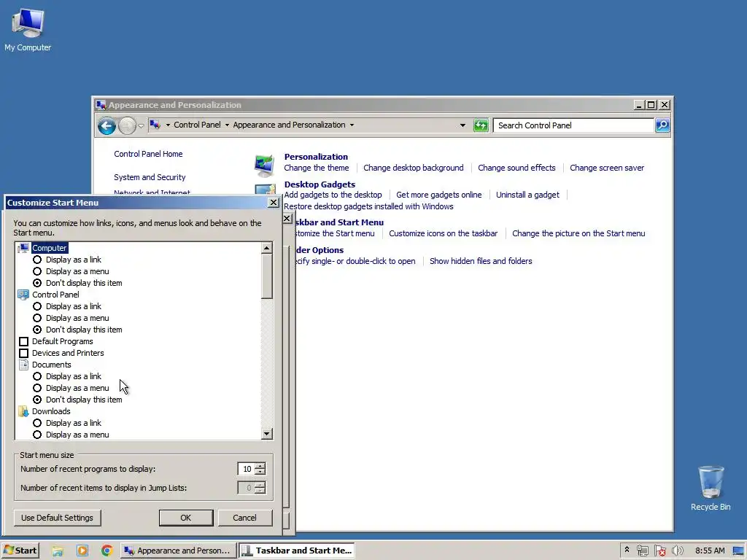Switch to Taskbar and Start Menu taskbar window
This screenshot has width=747, height=560.
pos(298,551)
